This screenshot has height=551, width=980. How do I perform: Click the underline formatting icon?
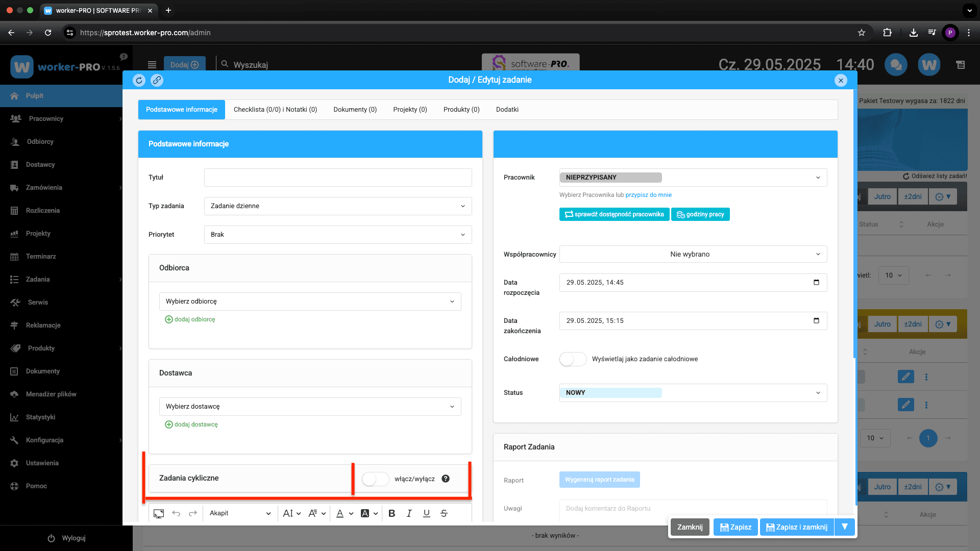[426, 513]
